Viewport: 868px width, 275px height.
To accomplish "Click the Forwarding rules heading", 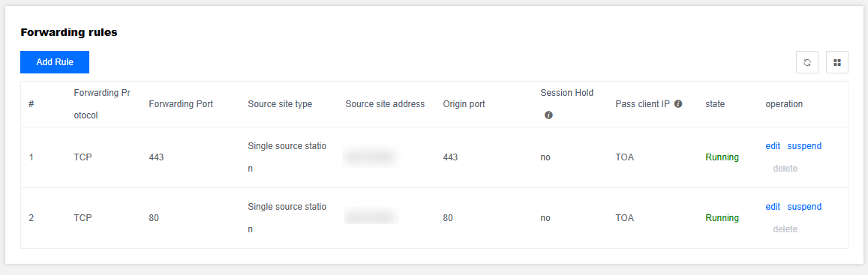I will tap(68, 33).
